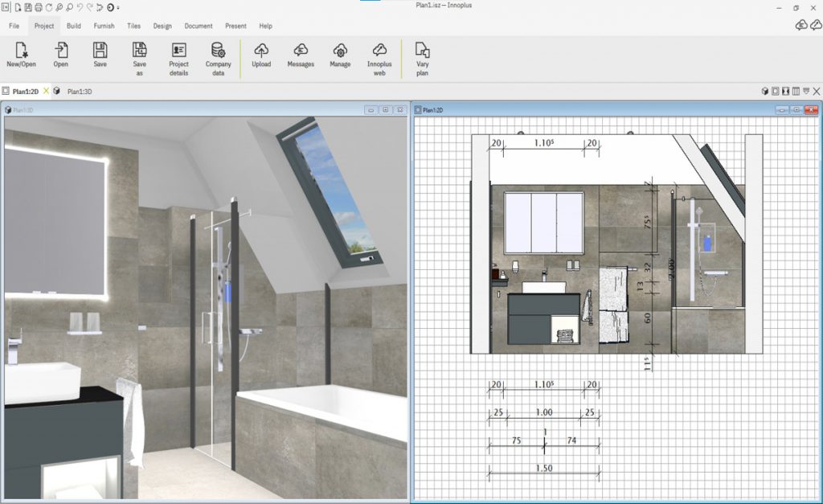Open Company data settings
The width and height of the screenshot is (823, 504).
coord(218,51)
